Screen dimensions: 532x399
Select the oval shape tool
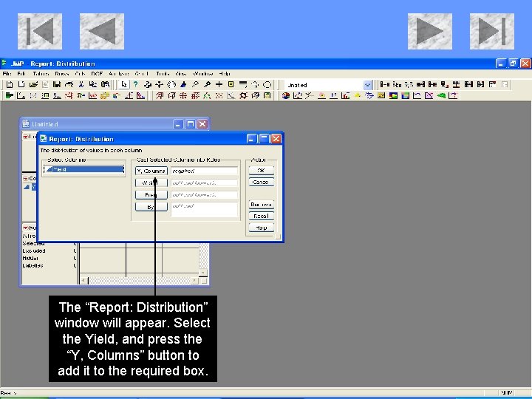[x=267, y=84]
